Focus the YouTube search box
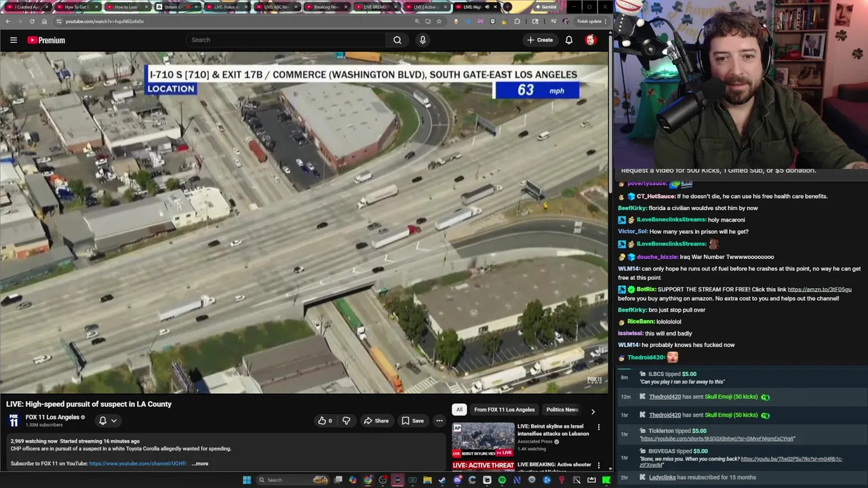 pyautogui.click(x=287, y=40)
